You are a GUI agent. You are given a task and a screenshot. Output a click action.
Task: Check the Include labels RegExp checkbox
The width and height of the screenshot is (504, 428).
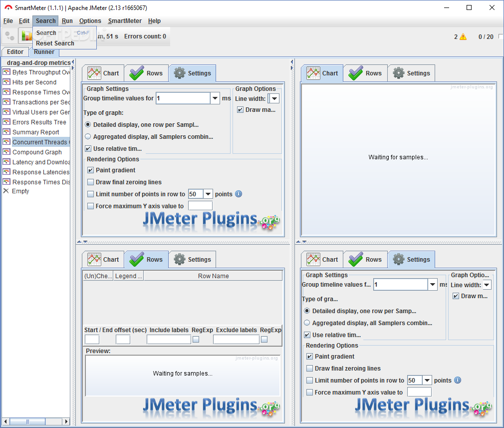196,340
